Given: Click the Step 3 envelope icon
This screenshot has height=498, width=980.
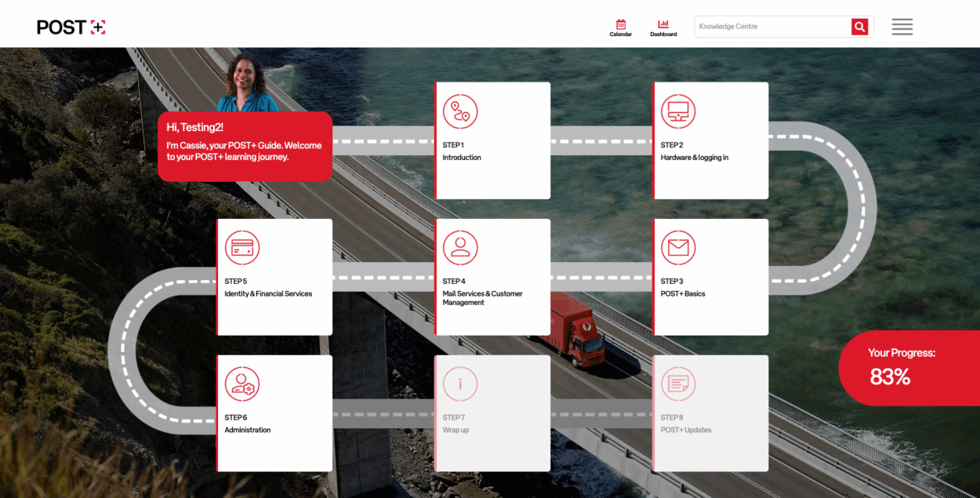Looking at the screenshot, I should click(x=678, y=248).
